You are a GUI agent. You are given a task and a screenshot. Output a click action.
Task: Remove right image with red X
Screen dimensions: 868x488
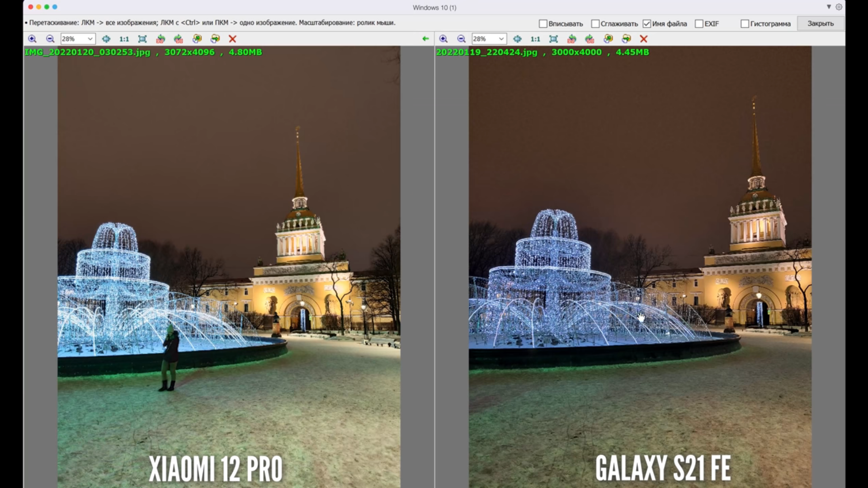644,39
